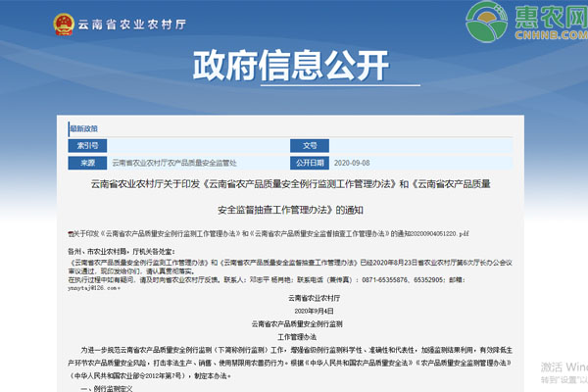Select the source text 云南省农业农村厅农产品质量安全监管处
588x392 pixels.
(x=174, y=163)
